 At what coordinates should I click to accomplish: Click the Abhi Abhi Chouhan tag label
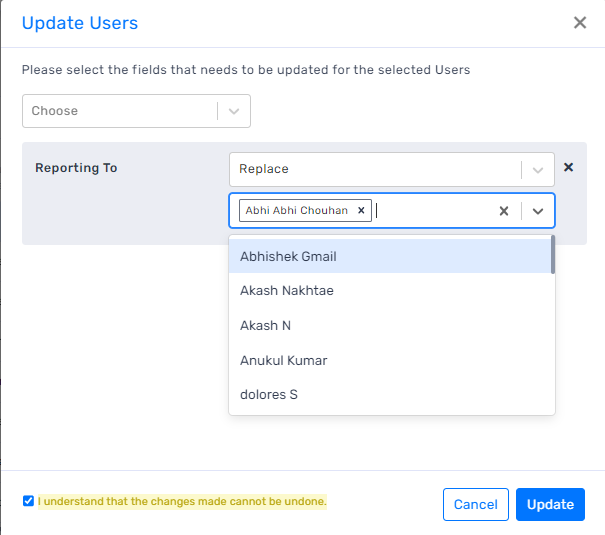296,210
